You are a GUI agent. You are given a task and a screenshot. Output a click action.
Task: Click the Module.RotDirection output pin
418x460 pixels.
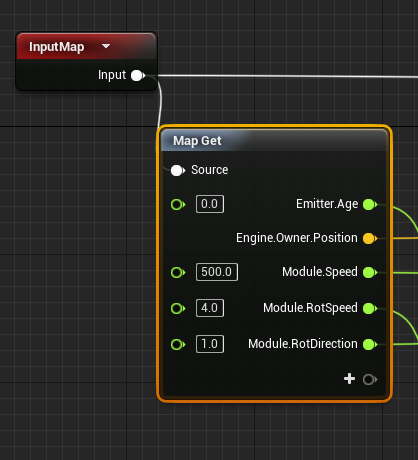(x=370, y=344)
